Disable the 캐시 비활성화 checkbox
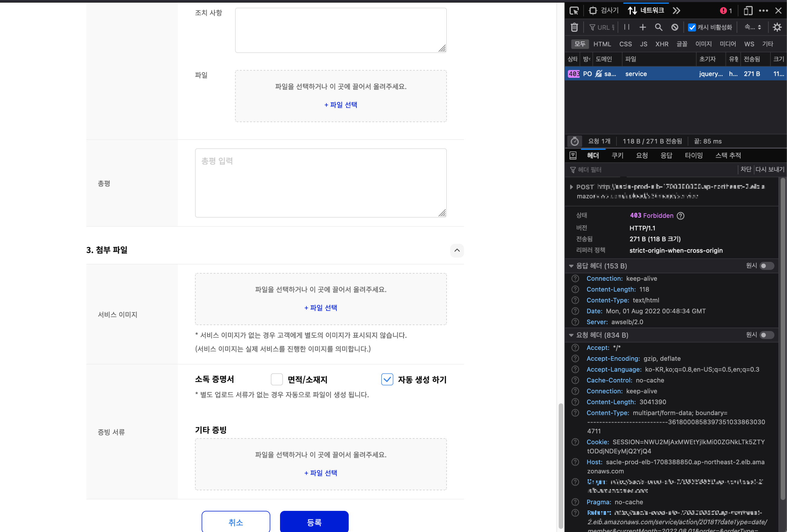Image resolution: width=787 pixels, height=532 pixels. (692, 28)
